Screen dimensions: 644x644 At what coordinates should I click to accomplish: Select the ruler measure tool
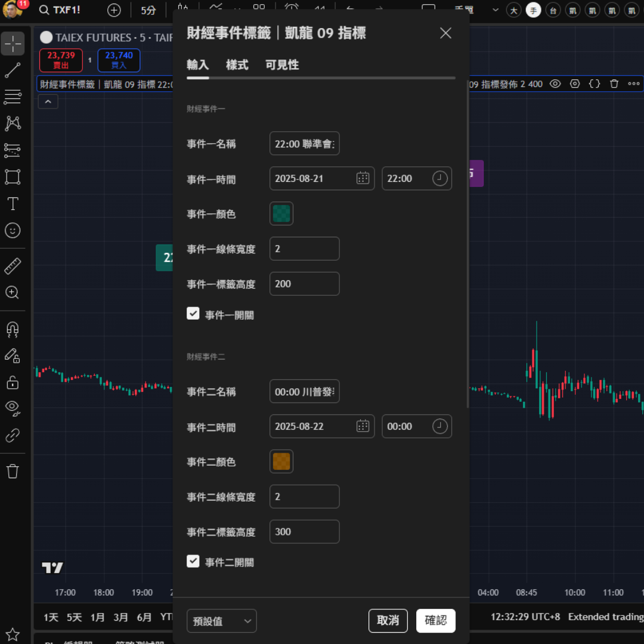[x=13, y=266]
